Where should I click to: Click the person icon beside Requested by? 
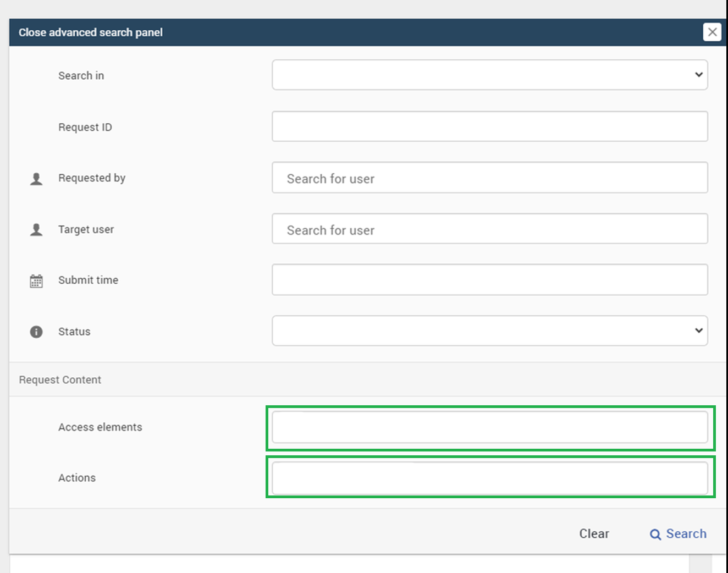tap(36, 179)
